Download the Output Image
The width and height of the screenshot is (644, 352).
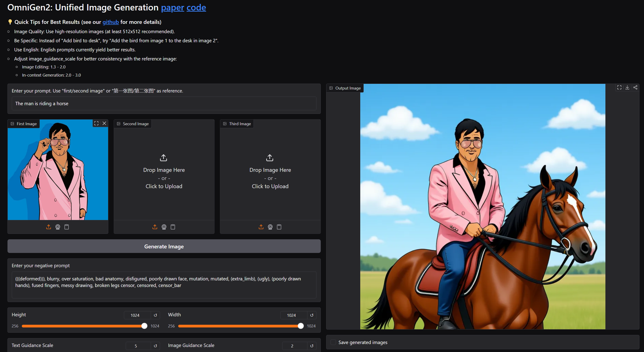tap(627, 87)
